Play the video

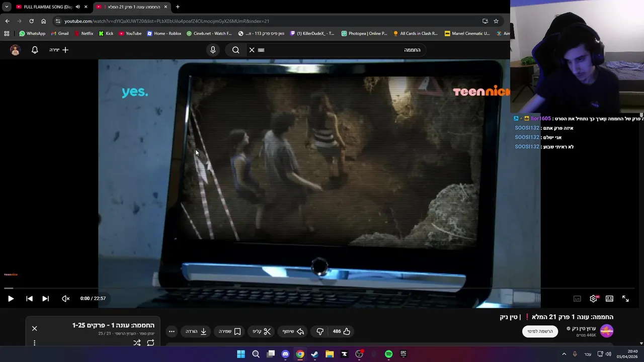coord(11,299)
